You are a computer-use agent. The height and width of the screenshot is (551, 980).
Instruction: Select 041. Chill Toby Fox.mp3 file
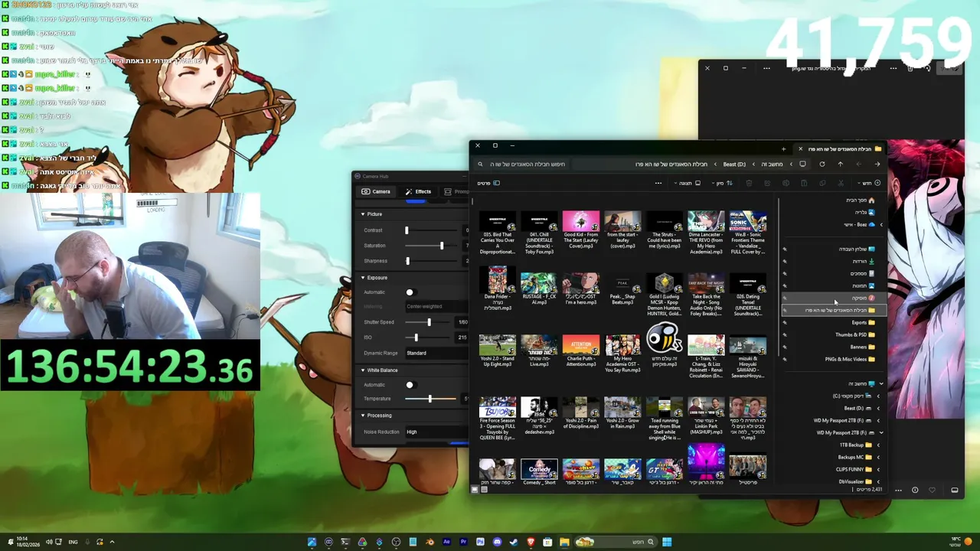click(x=539, y=233)
